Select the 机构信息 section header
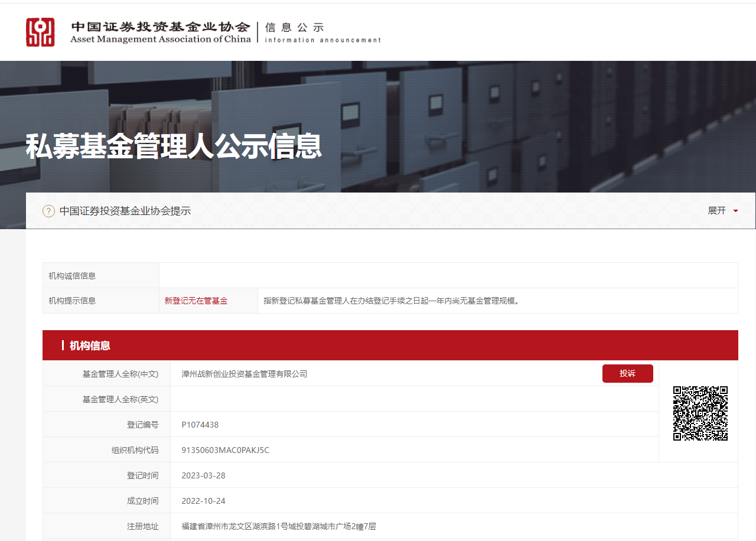This screenshot has height=541, width=756. pyautogui.click(x=90, y=346)
